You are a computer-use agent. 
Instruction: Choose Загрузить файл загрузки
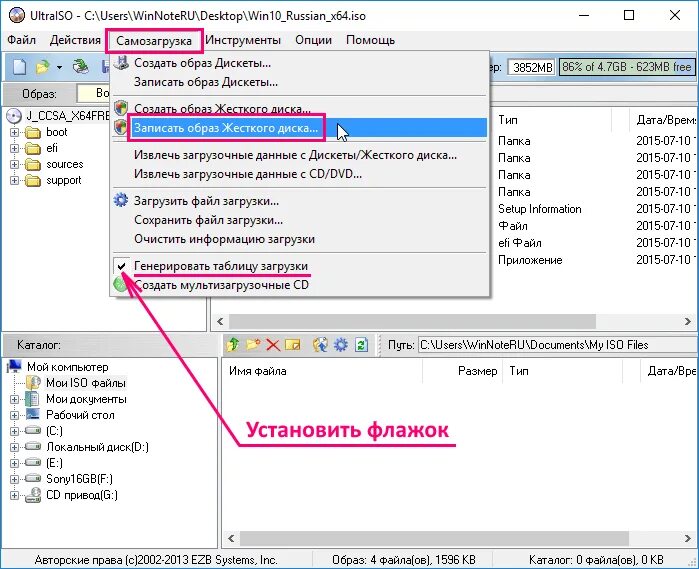point(300,201)
